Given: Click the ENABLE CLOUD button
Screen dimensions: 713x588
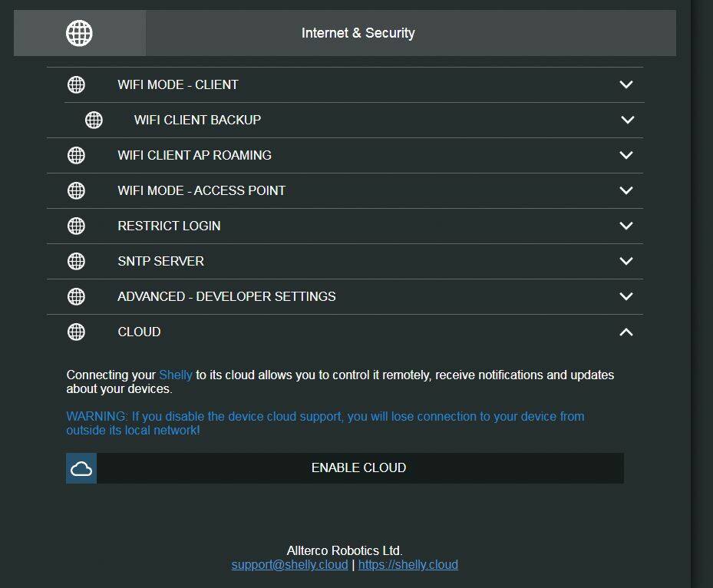Looking at the screenshot, I should tap(345, 468).
